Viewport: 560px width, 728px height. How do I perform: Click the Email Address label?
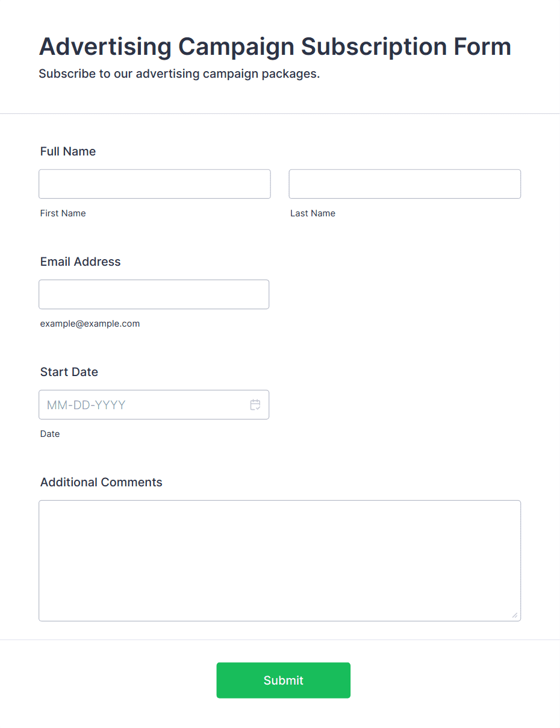tap(81, 262)
